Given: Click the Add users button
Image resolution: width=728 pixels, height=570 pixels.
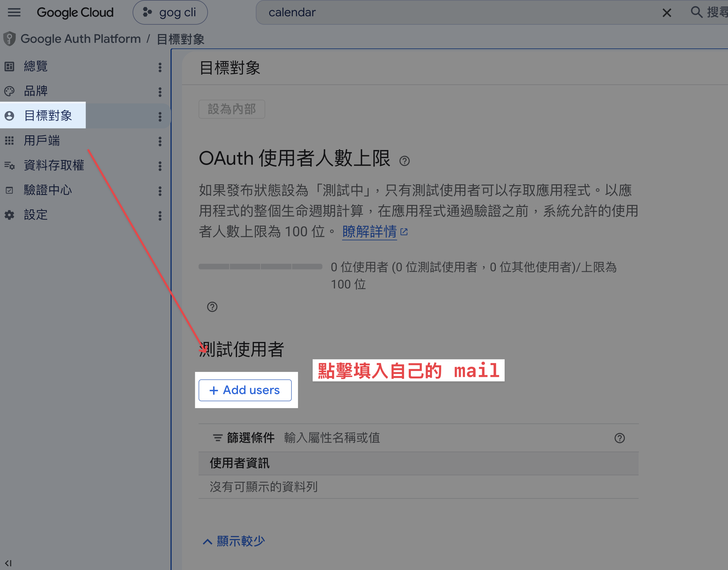Looking at the screenshot, I should 245,390.
